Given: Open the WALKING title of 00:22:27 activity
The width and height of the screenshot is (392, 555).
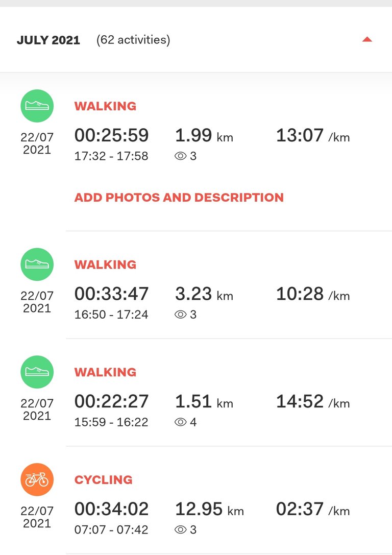Looking at the screenshot, I should coord(105,372).
